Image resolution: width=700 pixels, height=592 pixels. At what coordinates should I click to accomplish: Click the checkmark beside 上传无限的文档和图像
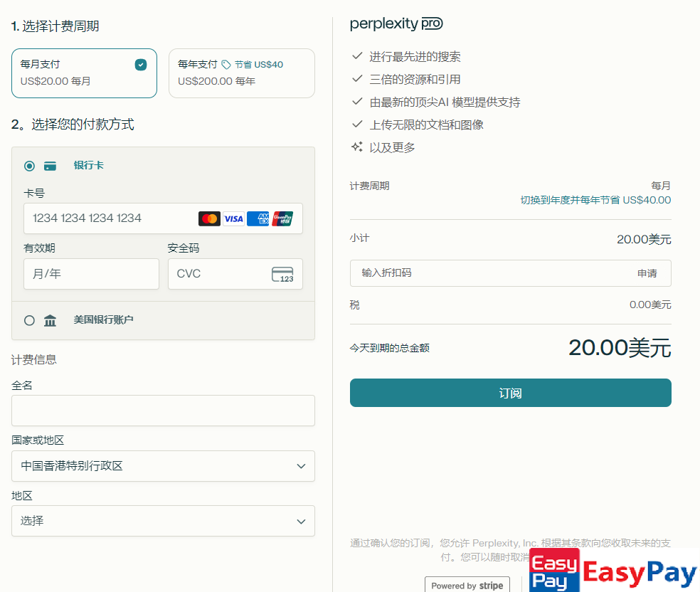(x=357, y=124)
